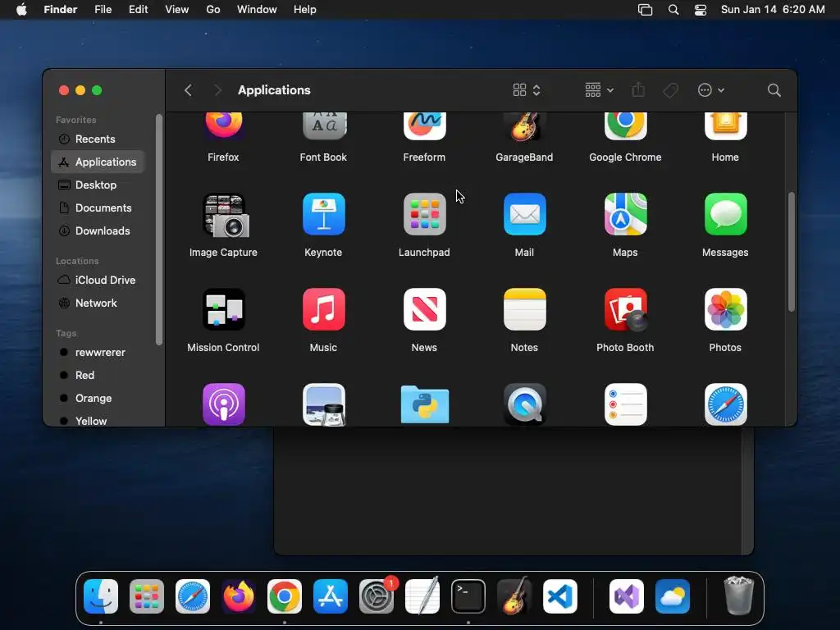Open the Home app icon
Image resolution: width=840 pixels, height=630 pixels.
[x=725, y=126]
